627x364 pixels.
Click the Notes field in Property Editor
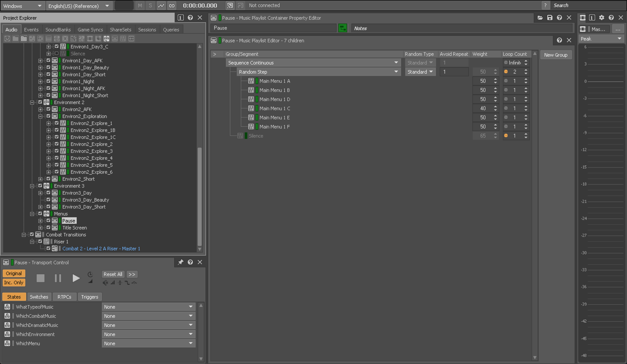[x=461, y=28]
